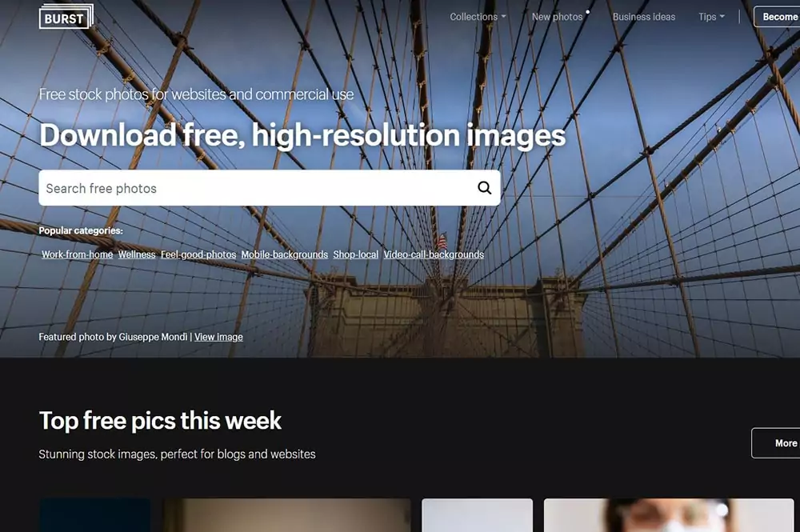The width and height of the screenshot is (800, 532).
Task: Open the Mobile-backgrounds category
Action: pyautogui.click(x=285, y=254)
